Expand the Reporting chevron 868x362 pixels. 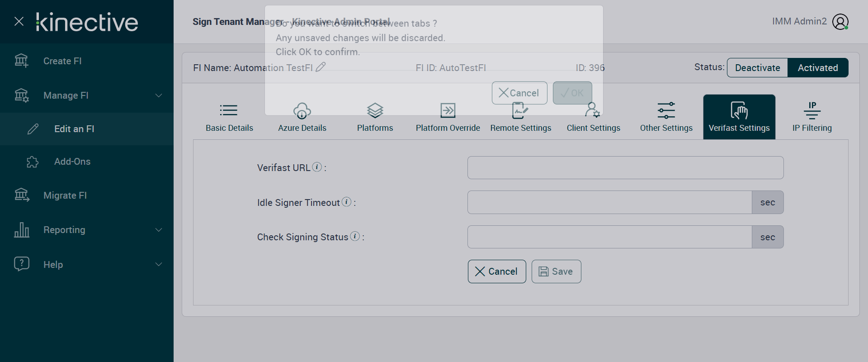159,230
